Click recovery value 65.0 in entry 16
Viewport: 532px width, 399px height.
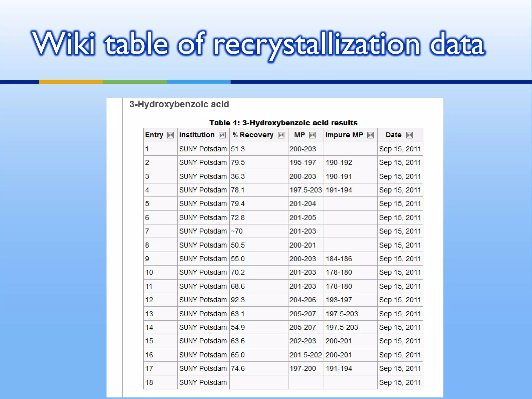pyautogui.click(x=238, y=355)
